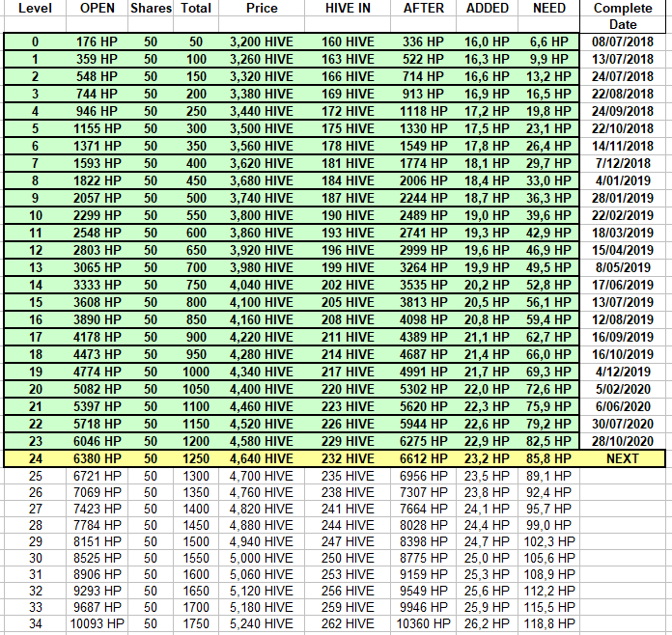Click the '99,0 HP' need cell
The width and height of the screenshot is (672, 635).
point(549,525)
